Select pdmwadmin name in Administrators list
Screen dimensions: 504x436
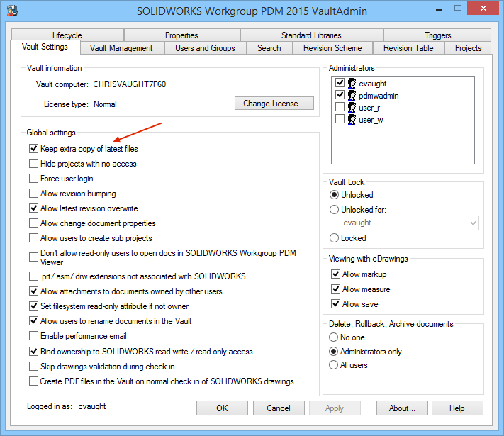(379, 96)
